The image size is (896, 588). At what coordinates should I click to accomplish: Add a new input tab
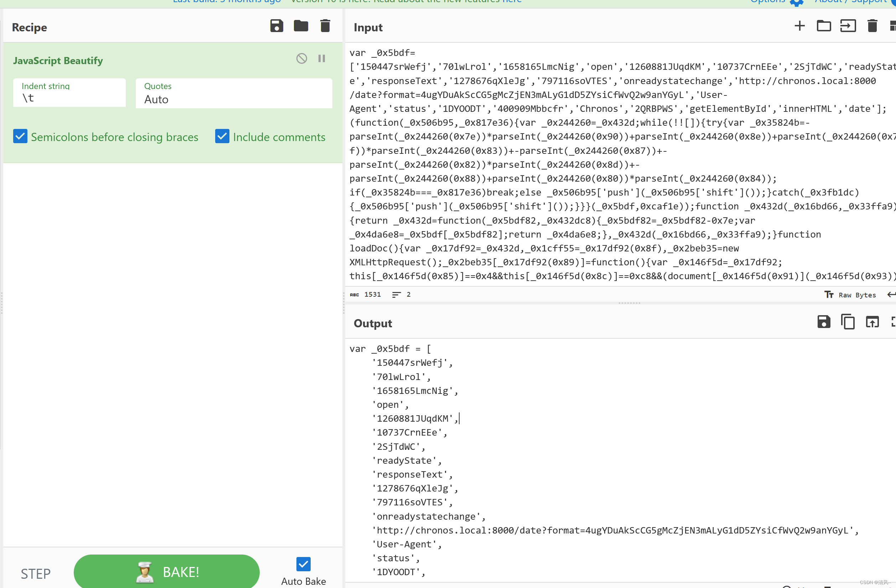(799, 26)
